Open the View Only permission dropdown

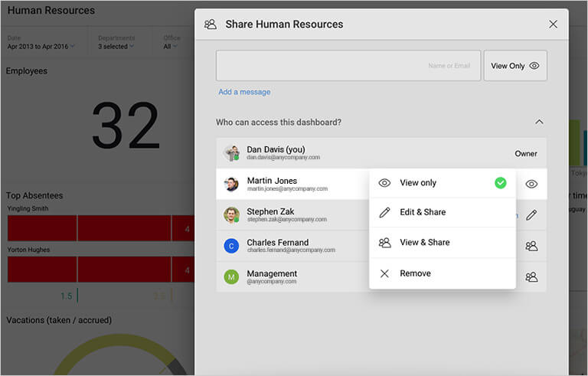(x=515, y=66)
